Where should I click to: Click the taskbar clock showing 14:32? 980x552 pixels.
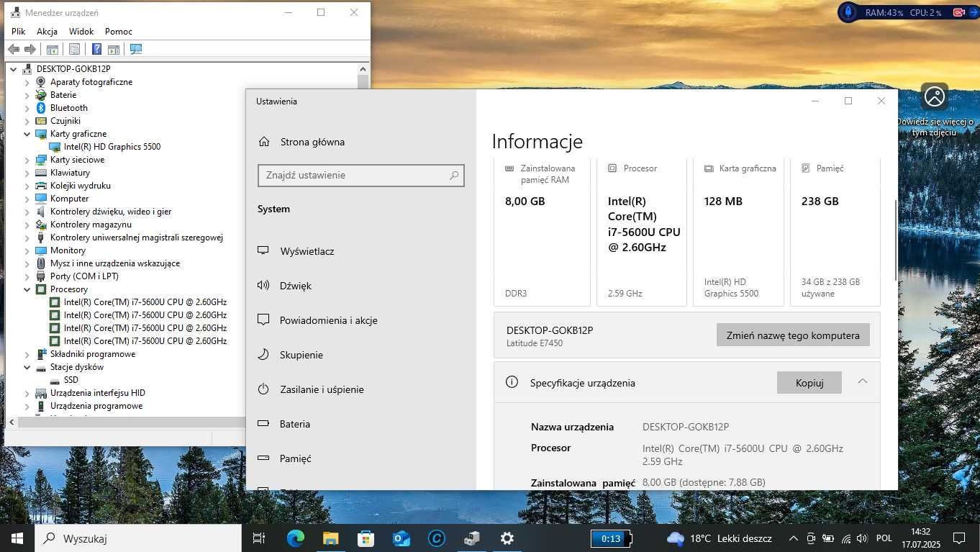pos(921,538)
